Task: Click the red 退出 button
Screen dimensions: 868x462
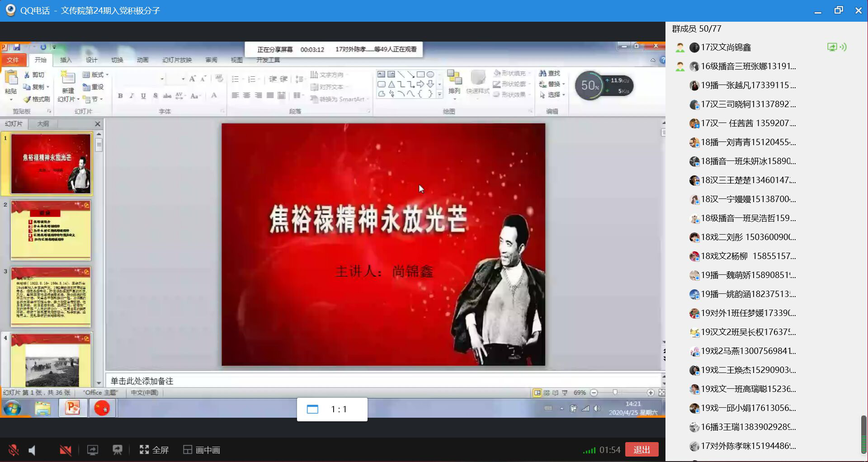Action: [642, 450]
